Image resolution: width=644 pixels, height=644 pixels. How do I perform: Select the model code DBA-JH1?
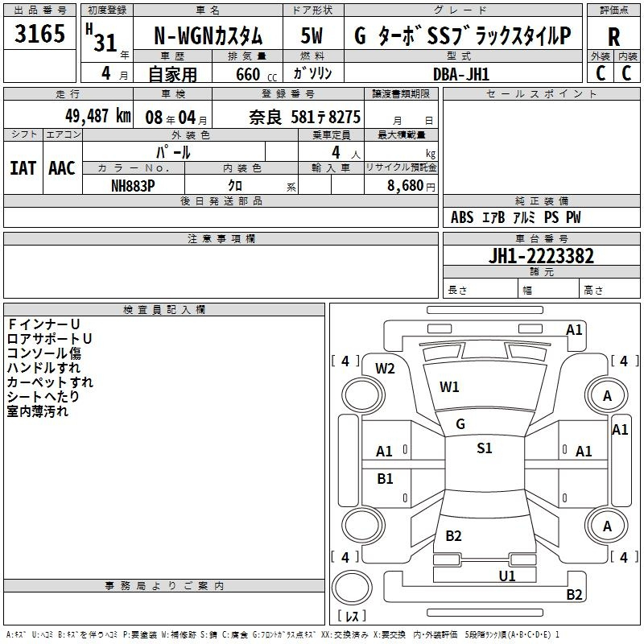[466, 73]
